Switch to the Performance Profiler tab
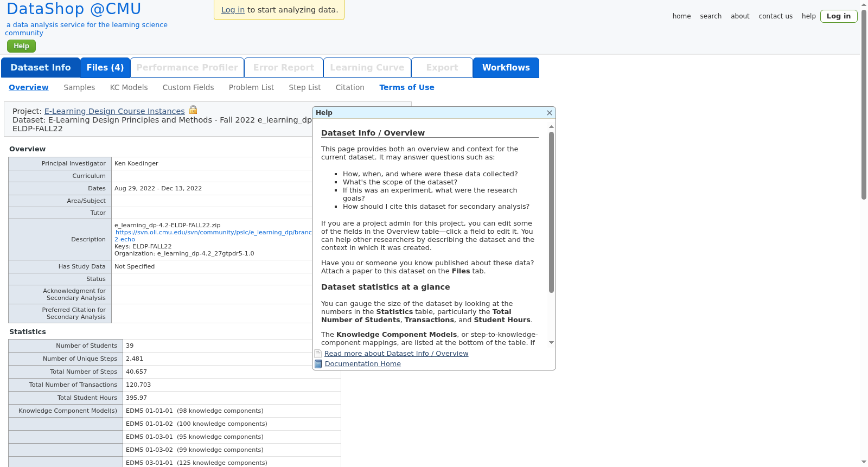 coord(187,68)
